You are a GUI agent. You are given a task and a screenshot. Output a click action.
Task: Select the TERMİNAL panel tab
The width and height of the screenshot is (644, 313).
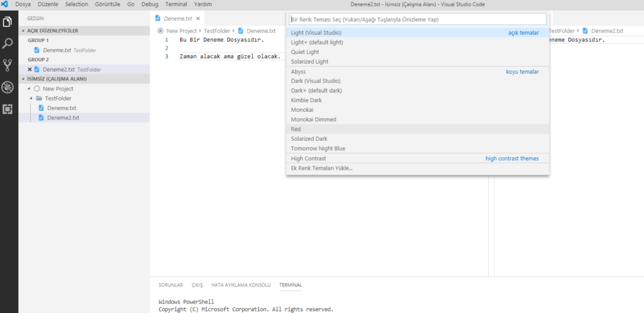point(291,285)
